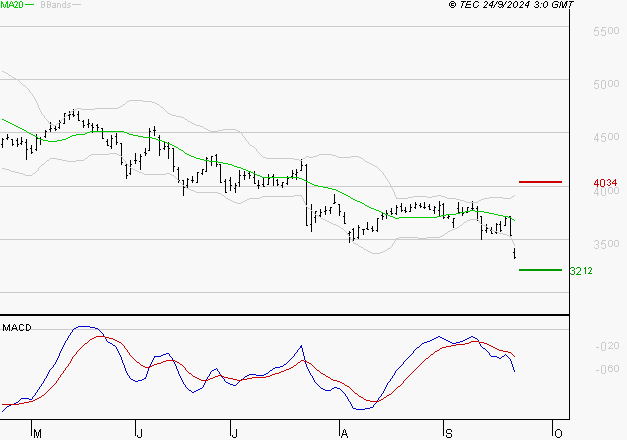Image resolution: width=627 pixels, height=440 pixels.
Task: Click the BBands legend label
Action: click(56, 5)
